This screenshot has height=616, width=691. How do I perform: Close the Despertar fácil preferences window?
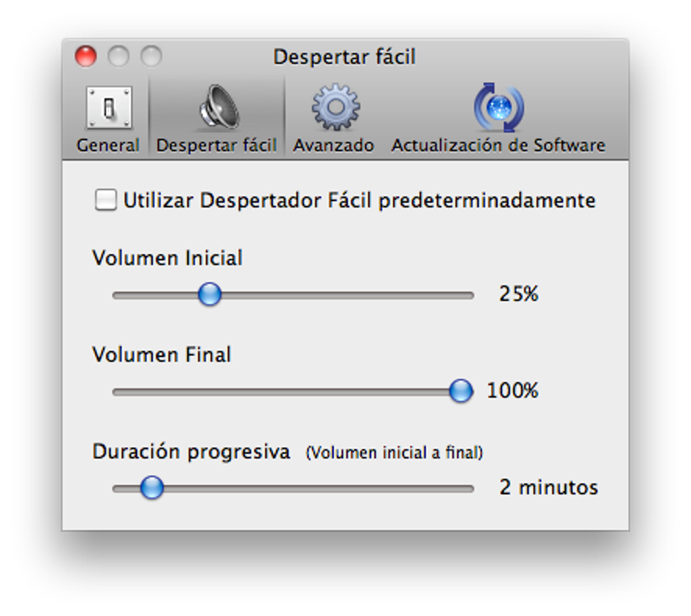(x=86, y=56)
